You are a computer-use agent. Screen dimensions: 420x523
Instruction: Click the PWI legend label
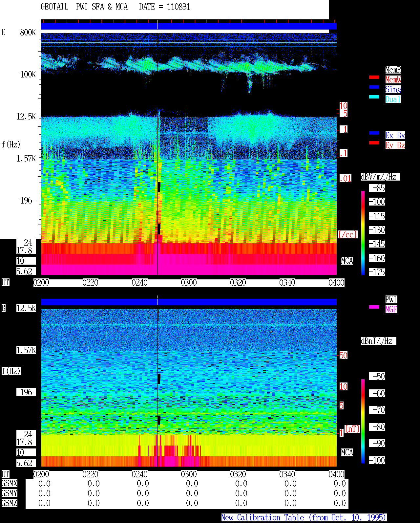pos(391,299)
